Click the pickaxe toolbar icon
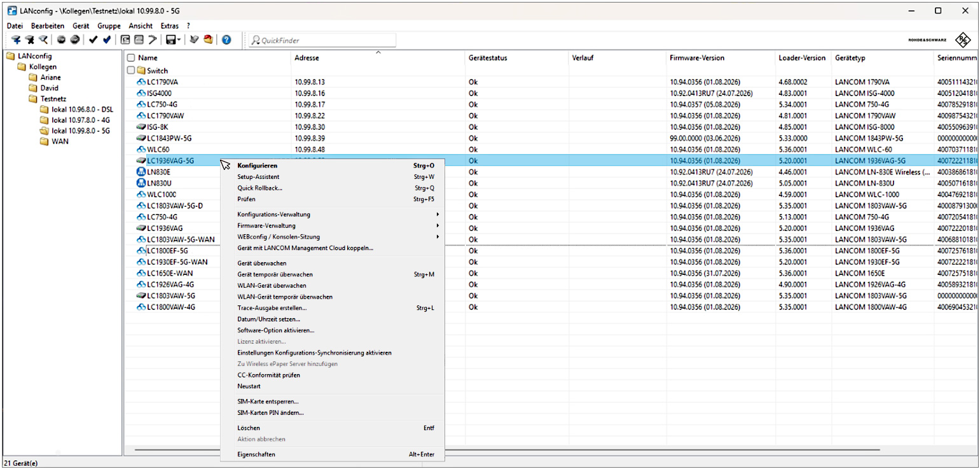 (153, 39)
